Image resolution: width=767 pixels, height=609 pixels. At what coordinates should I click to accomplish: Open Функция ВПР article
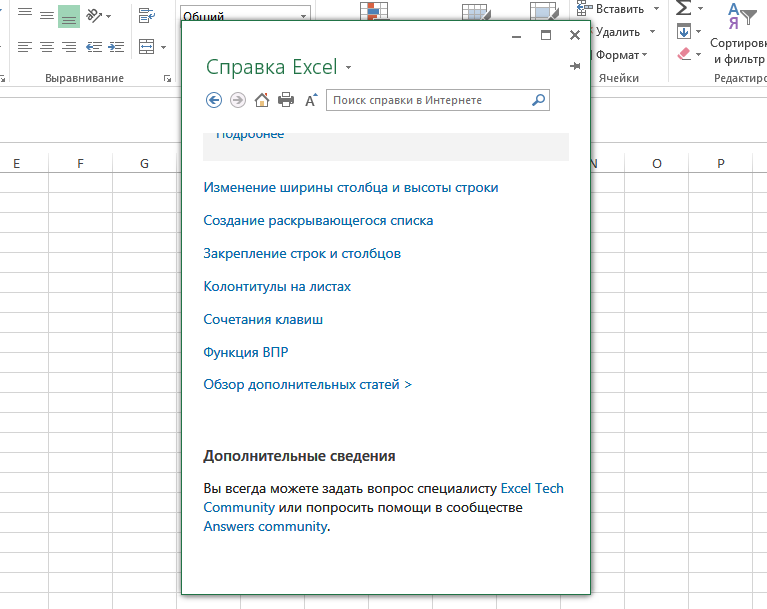(246, 352)
